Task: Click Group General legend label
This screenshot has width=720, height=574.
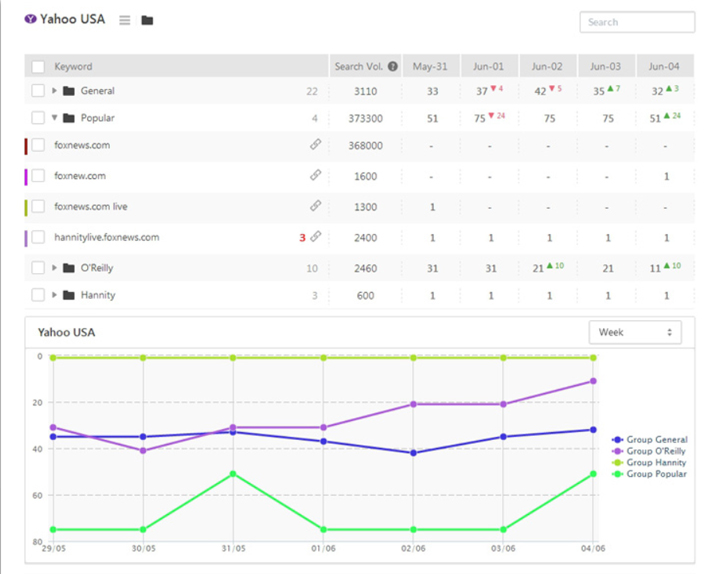Action: (x=657, y=439)
